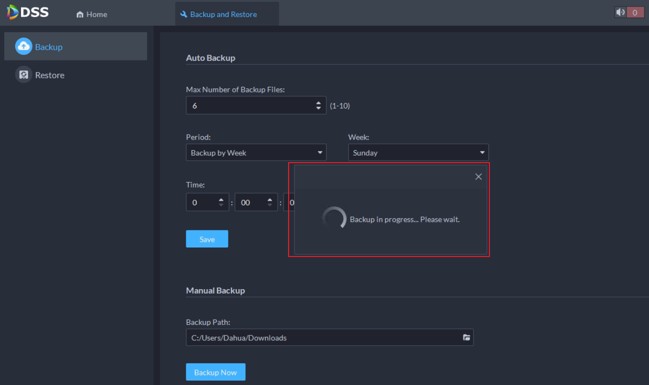Browse for backup folder icon
The width and height of the screenshot is (649, 385).
pos(466,337)
